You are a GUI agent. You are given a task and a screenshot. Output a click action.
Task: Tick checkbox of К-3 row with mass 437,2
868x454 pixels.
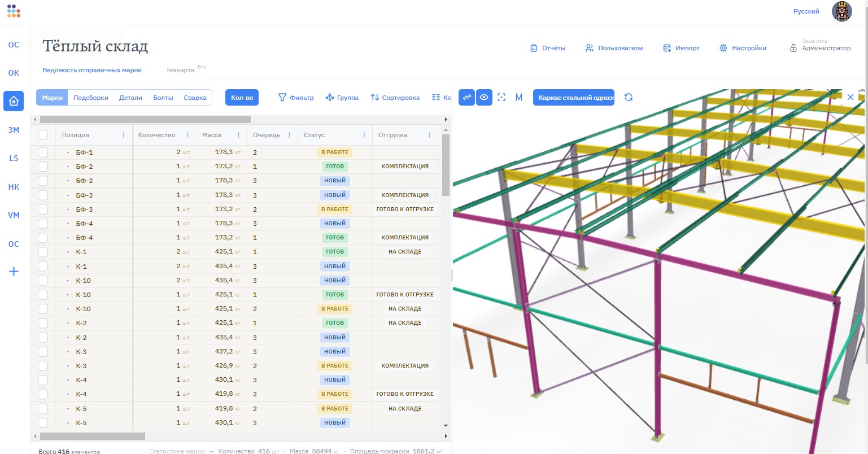point(43,352)
